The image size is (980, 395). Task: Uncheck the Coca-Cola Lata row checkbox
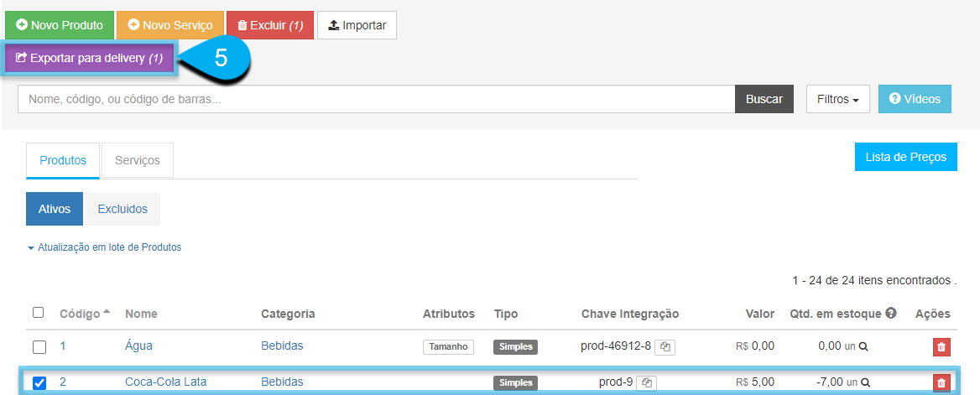(39, 382)
